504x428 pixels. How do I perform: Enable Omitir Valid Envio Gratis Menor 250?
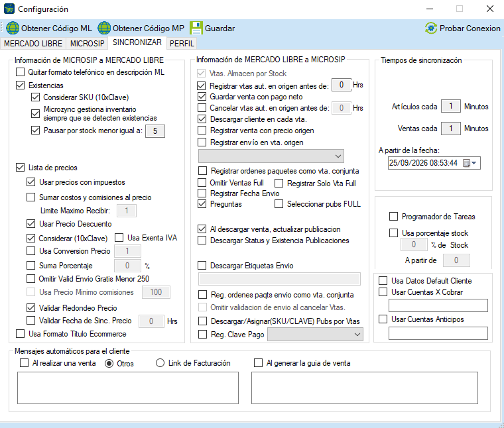pos(31,278)
